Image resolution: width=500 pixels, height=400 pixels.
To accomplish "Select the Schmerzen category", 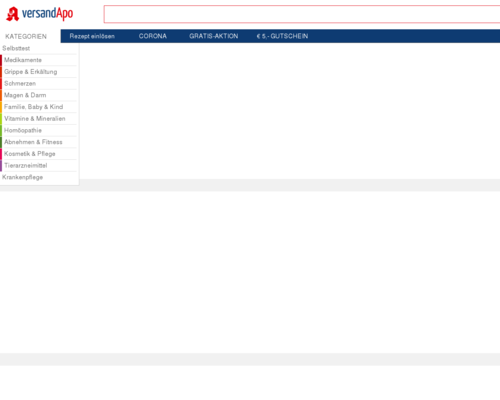I will pos(20,83).
